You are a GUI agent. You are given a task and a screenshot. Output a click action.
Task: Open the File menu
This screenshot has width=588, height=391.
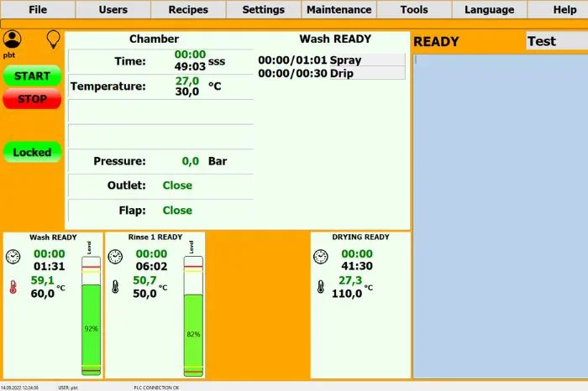tap(38, 9)
